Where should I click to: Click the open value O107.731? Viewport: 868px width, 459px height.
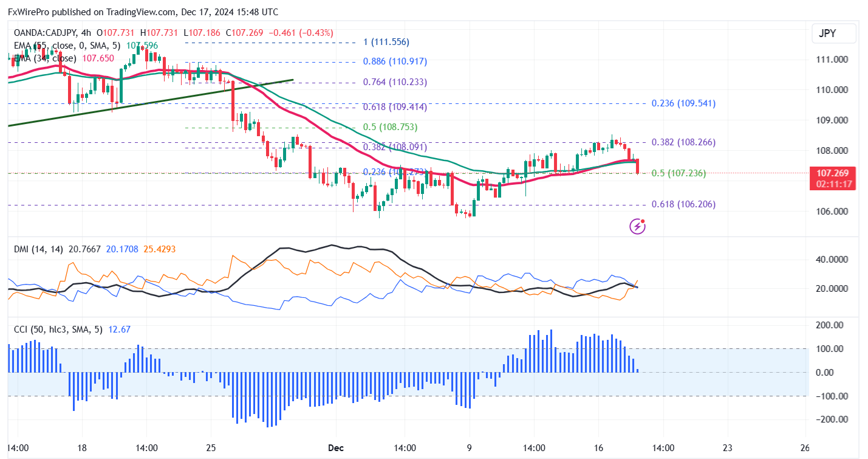(117, 33)
